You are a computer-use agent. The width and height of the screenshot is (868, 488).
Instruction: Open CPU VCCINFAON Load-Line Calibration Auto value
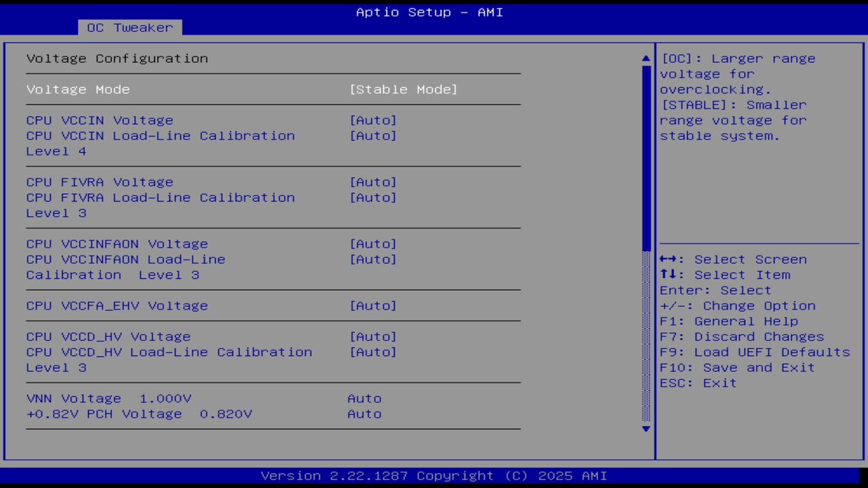373,260
